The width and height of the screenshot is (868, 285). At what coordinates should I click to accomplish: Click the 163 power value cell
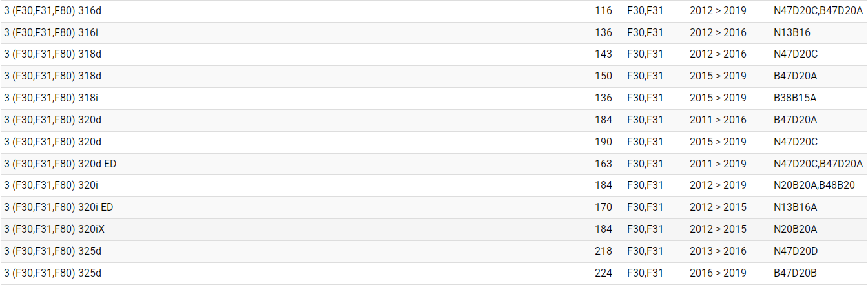603,164
